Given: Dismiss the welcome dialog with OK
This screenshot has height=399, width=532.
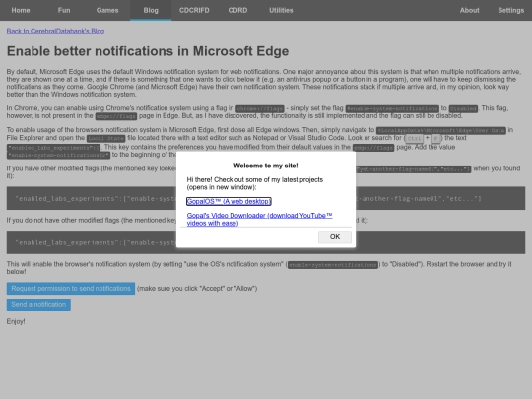Looking at the screenshot, I should coord(335,236).
